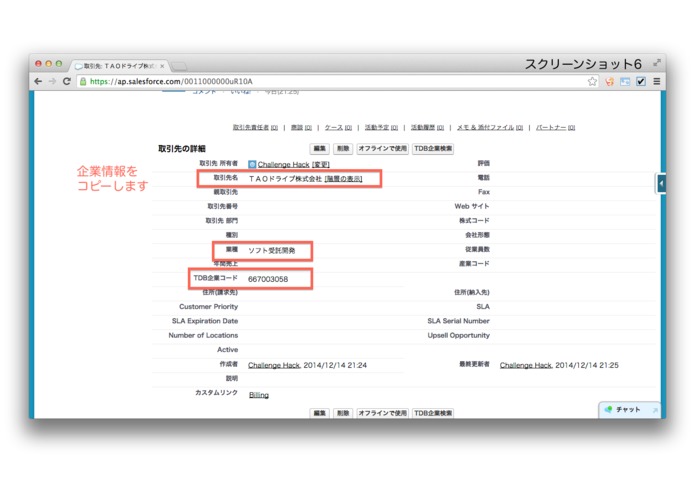
Task: Click the owner avatar icon beside Challenge Hack
Action: 252,164
